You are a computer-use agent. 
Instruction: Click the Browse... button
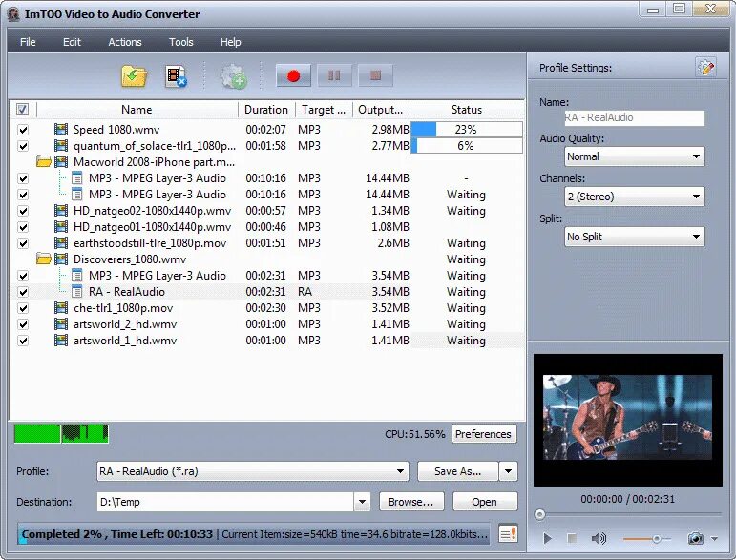410,502
